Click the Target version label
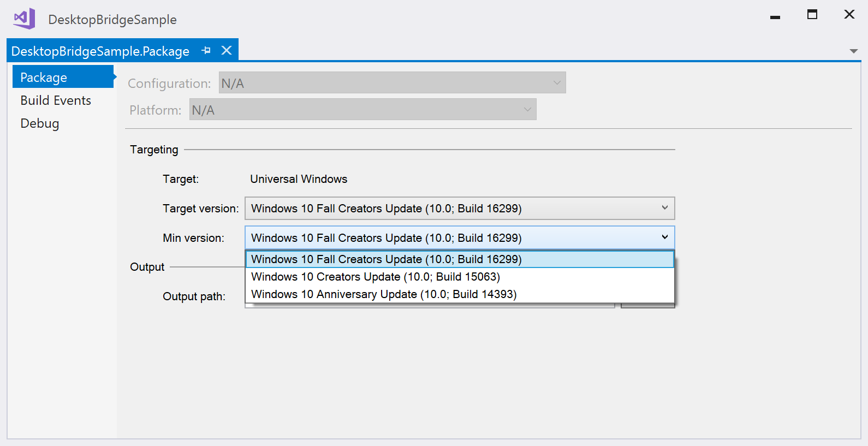Image resolution: width=868 pixels, height=446 pixels. [x=201, y=209]
